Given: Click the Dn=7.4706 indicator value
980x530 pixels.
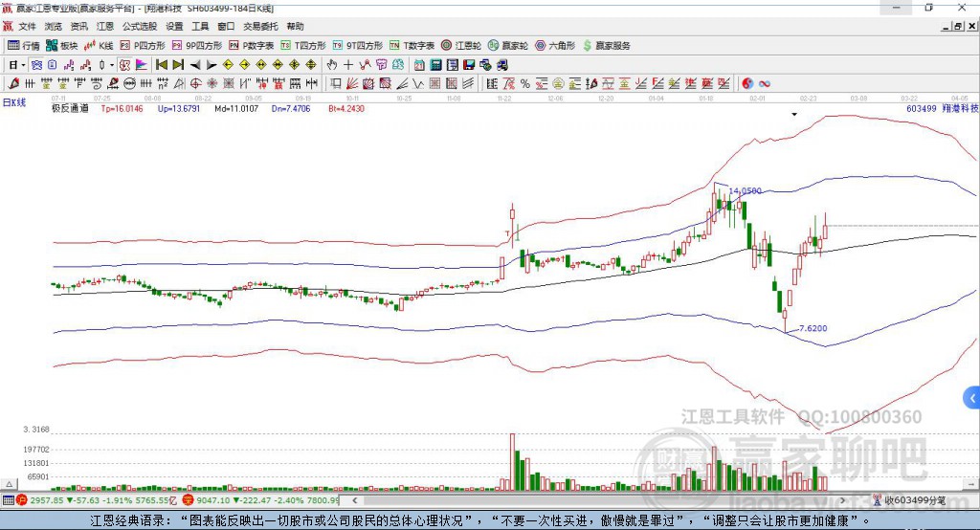Looking at the screenshot, I should (291, 109).
